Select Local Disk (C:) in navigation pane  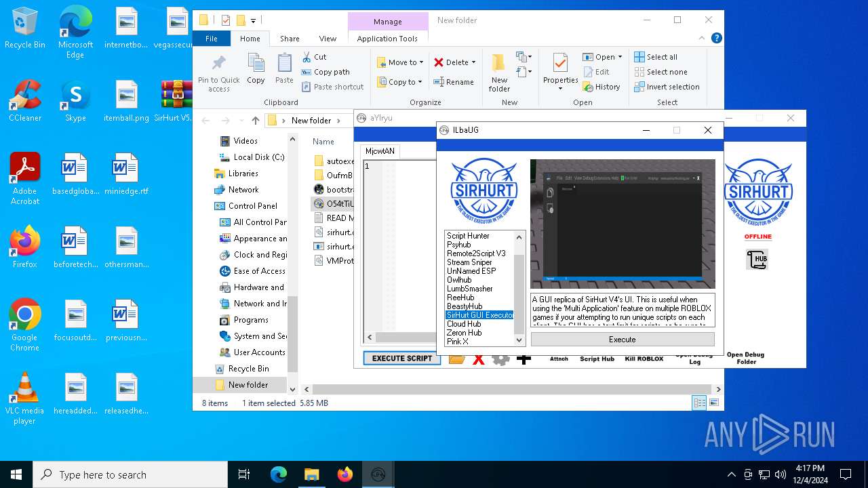click(258, 157)
